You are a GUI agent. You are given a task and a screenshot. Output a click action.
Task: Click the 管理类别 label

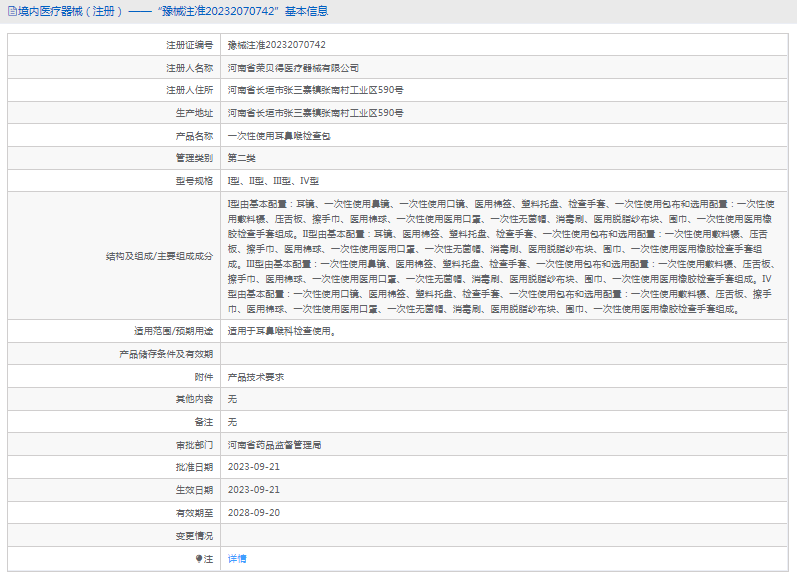click(194, 158)
